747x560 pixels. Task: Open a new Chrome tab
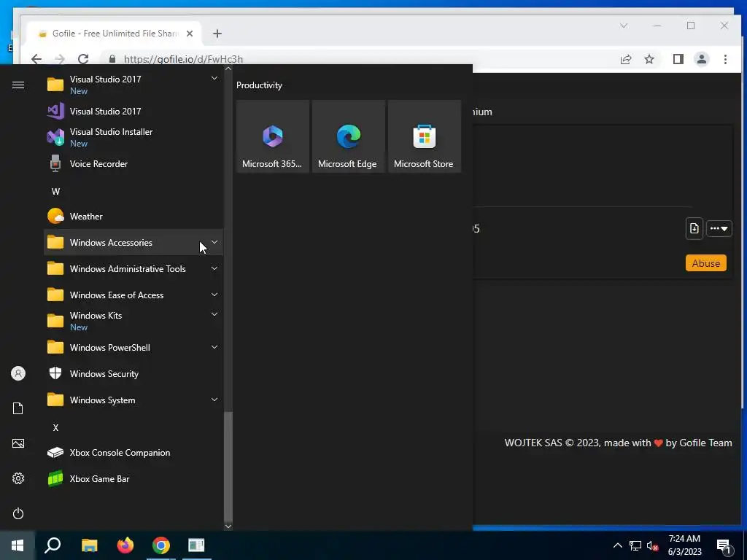217,34
